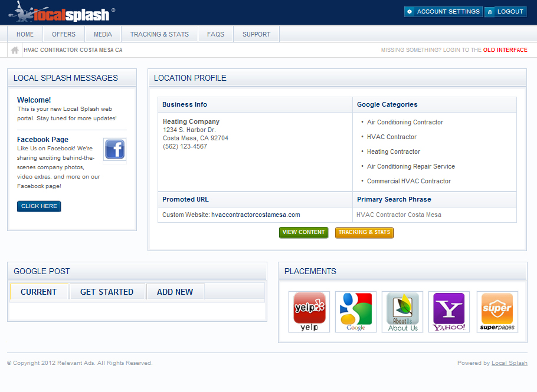Click the Facebook logo icon
537x392 pixels.
point(114,150)
